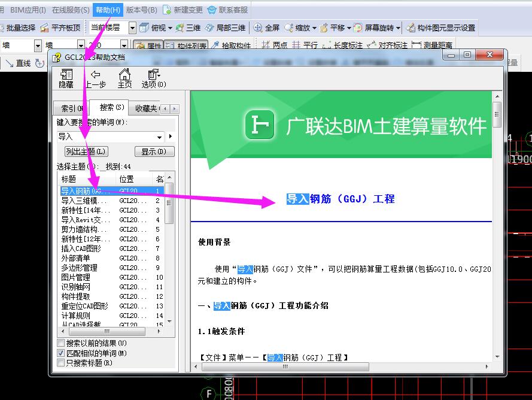Click the 平齐板顶 tool

pyautogui.click(x=60, y=28)
